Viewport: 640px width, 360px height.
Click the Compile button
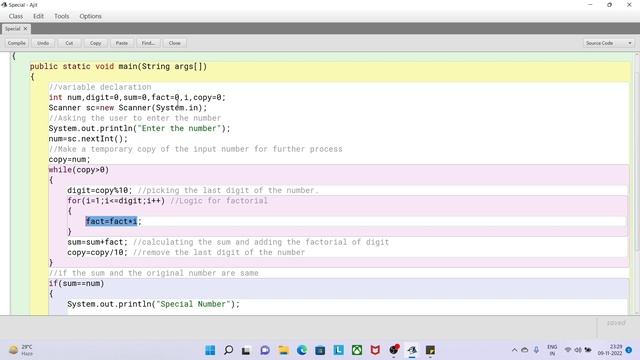pos(17,43)
